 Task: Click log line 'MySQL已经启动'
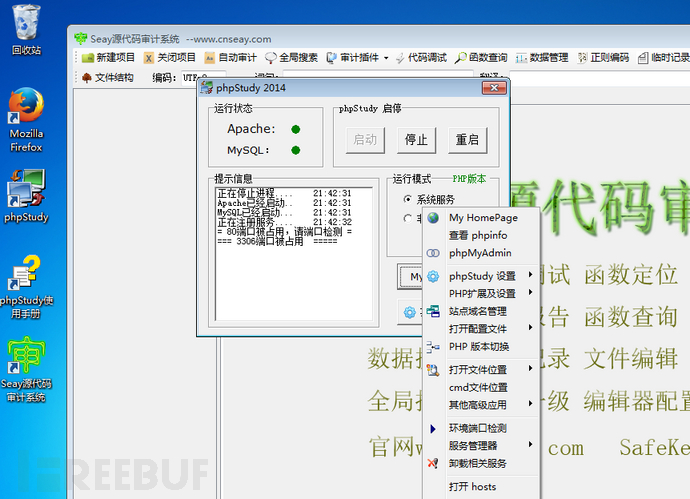tap(284, 213)
